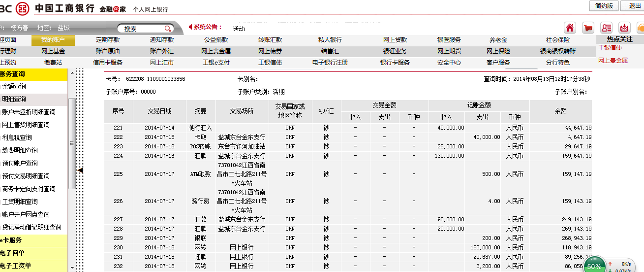
Task: Open the 银医服务 menu
Action: (449, 40)
